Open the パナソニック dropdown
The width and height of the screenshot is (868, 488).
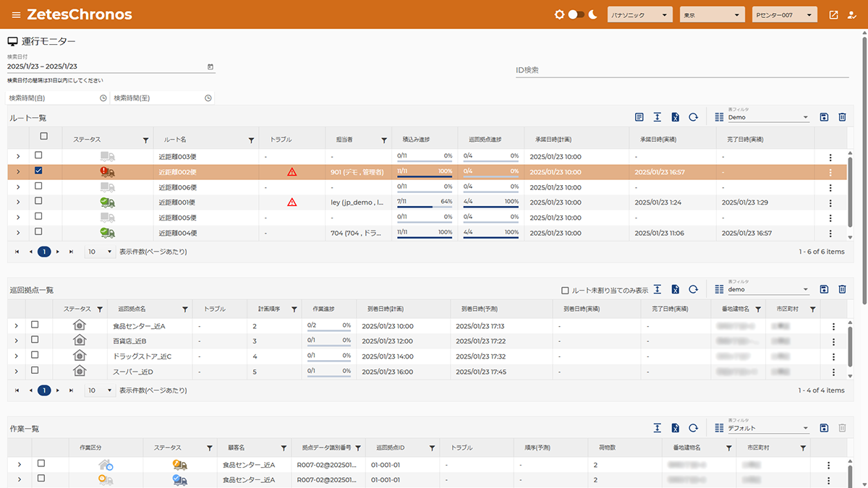639,14
